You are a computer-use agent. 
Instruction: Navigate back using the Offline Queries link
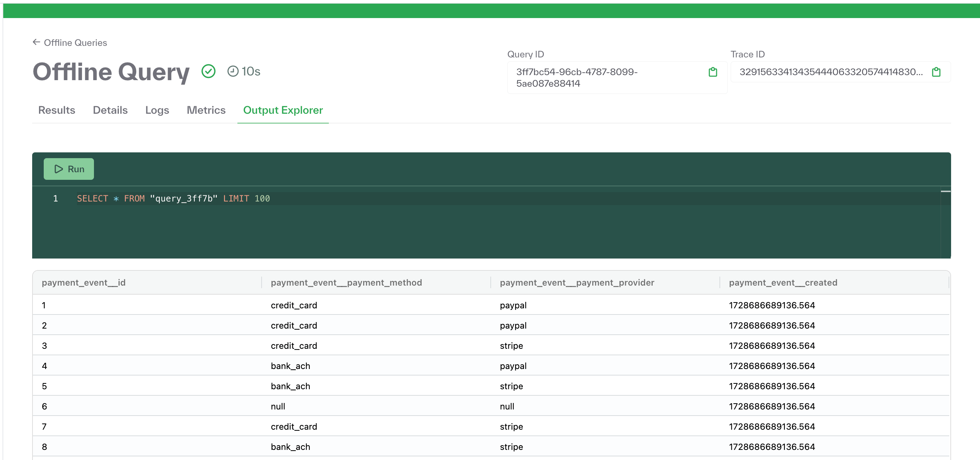coord(75,43)
